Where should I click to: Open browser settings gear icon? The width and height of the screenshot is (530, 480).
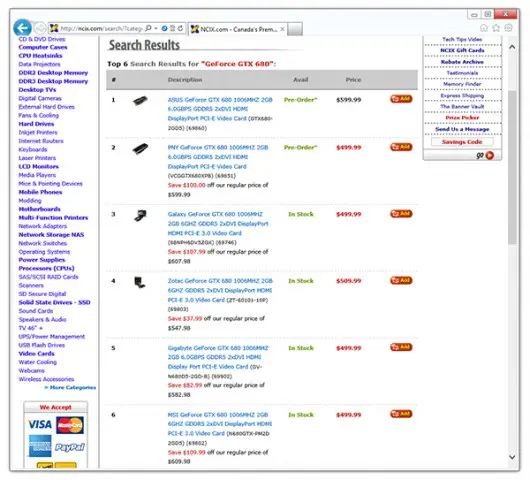(x=508, y=28)
